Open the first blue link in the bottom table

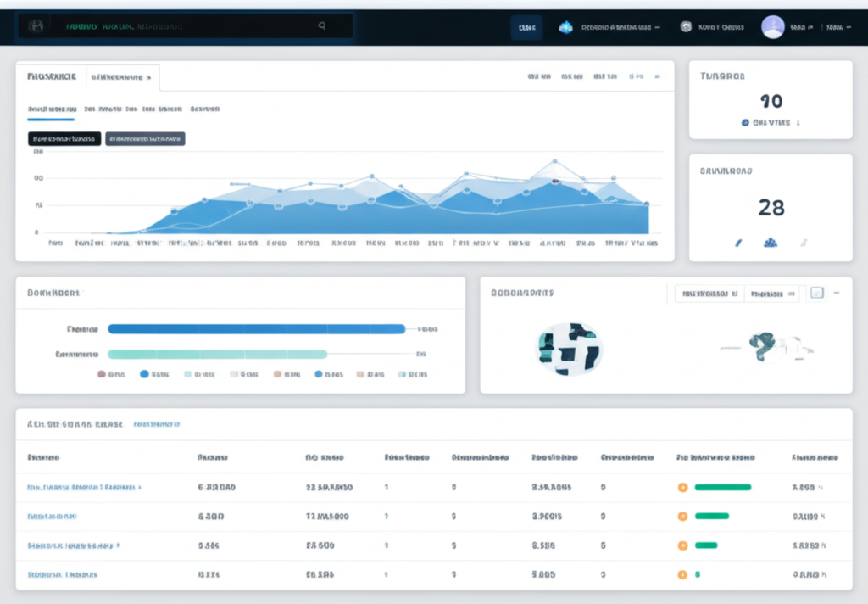click(85, 487)
